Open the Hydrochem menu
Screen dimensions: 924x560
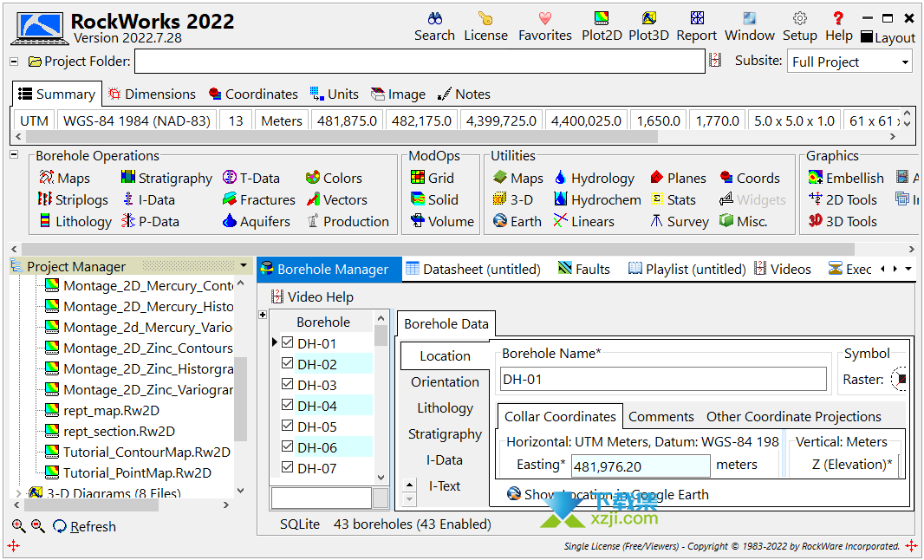(597, 200)
